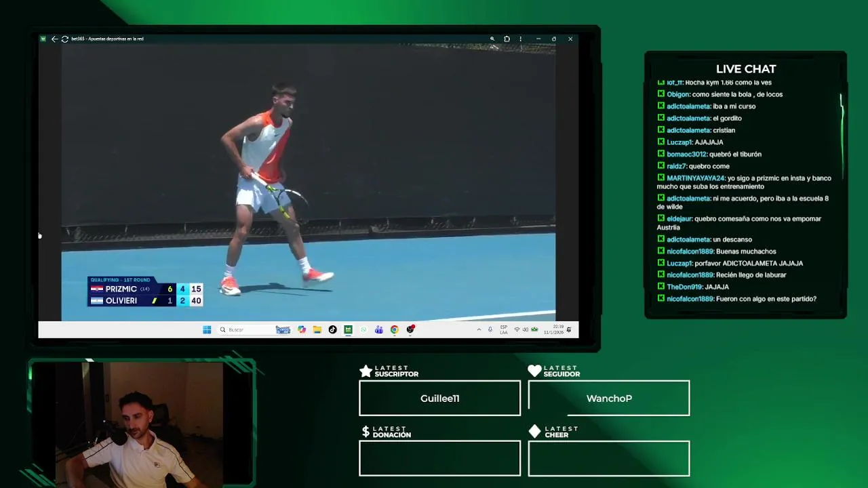Reload the bet365 page
Screen dimensions: 868x488
64,39
